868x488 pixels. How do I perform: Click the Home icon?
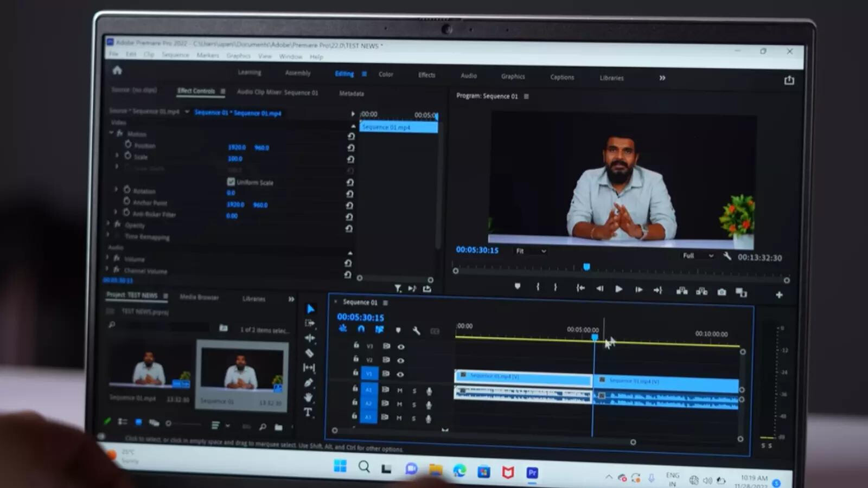pyautogui.click(x=117, y=70)
